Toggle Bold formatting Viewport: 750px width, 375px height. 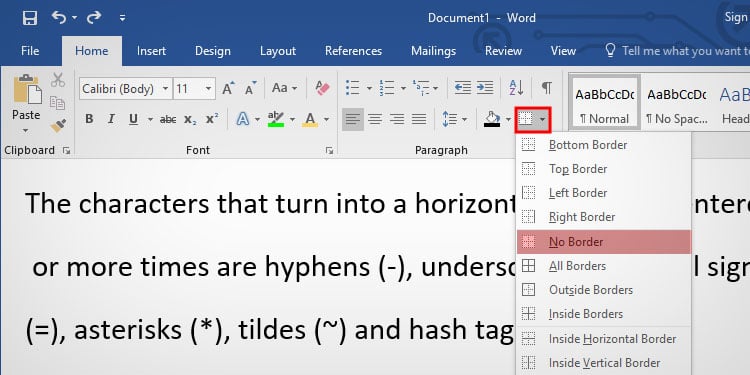coord(89,119)
